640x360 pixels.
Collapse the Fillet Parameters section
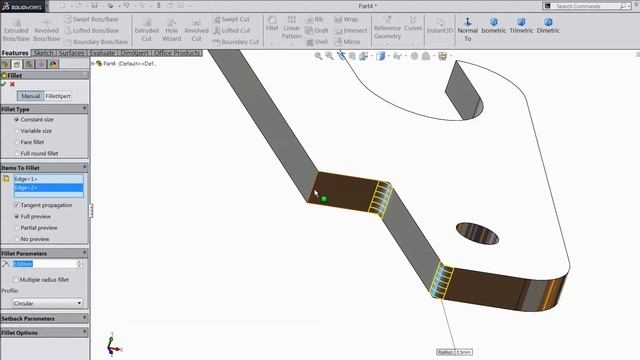pyautogui.click(x=85, y=253)
